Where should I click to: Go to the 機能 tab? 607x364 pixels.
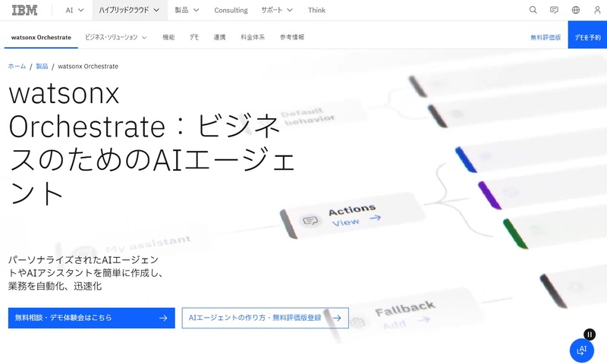click(168, 37)
